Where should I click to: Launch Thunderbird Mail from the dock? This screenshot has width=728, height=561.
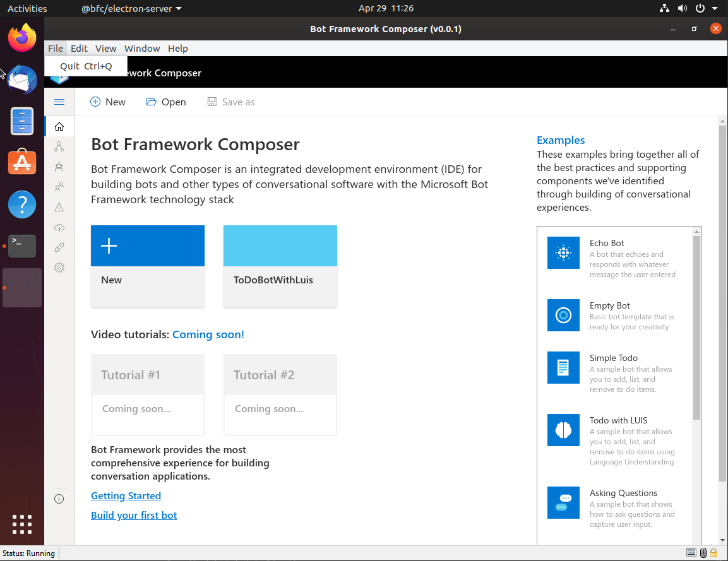point(22,80)
